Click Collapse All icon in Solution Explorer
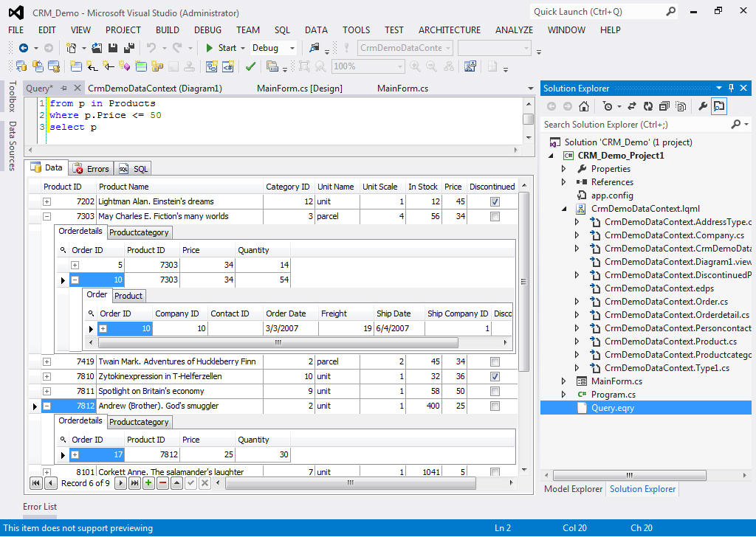 pos(664,106)
